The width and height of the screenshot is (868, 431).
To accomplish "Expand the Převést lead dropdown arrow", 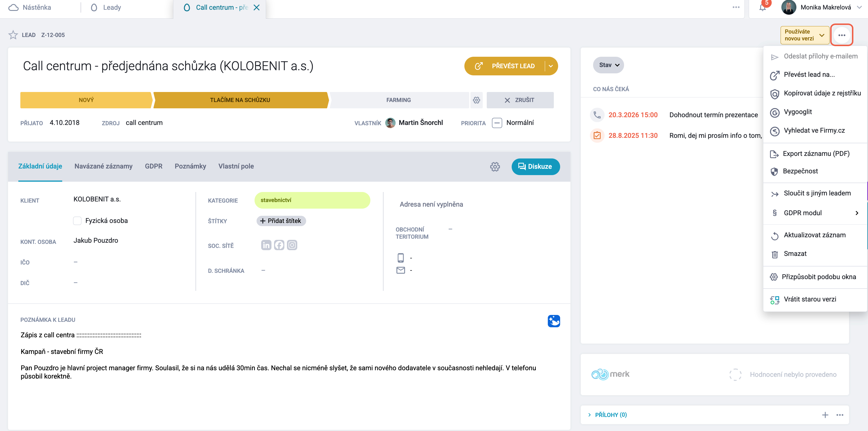I will tap(551, 66).
